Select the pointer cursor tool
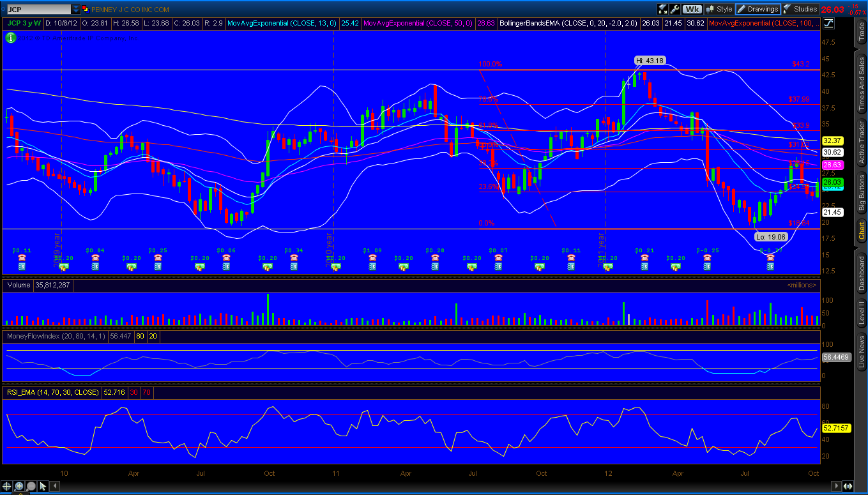868x495 pixels. click(x=43, y=486)
